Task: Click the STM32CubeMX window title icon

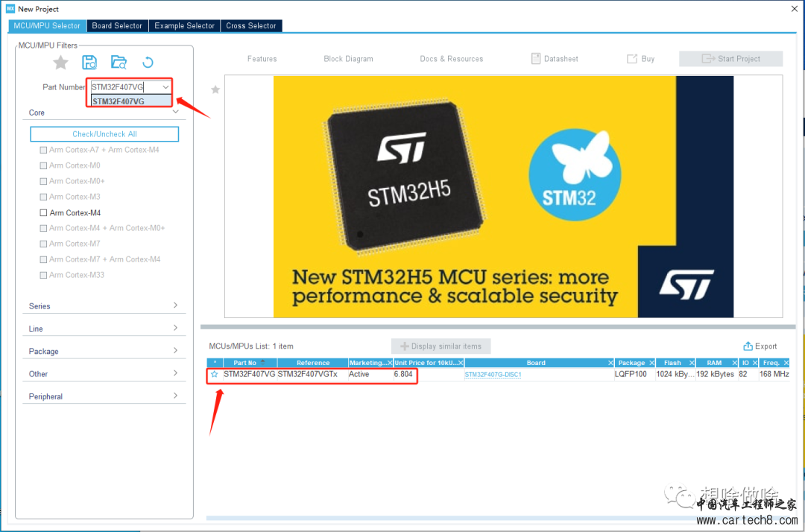Action: 10,9
